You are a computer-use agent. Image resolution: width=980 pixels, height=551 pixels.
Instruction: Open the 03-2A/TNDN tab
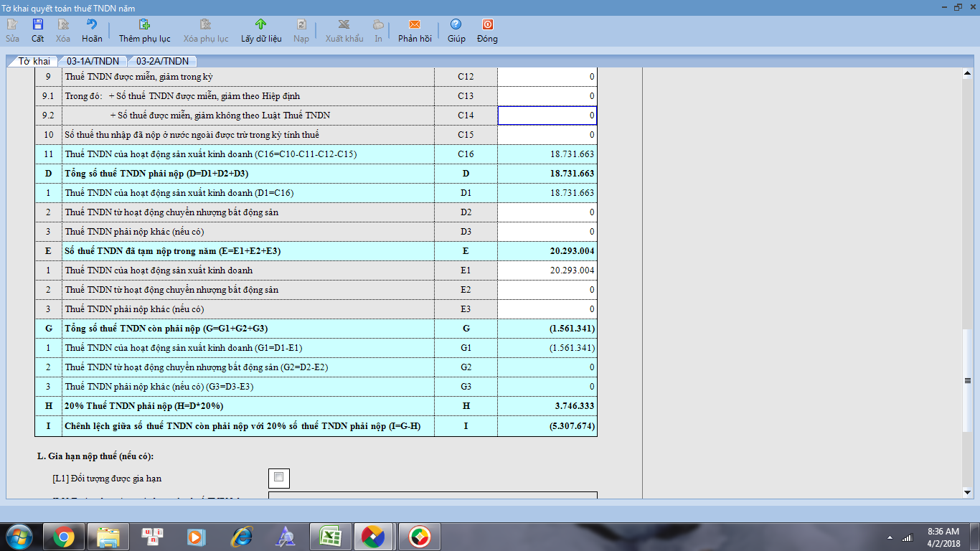click(162, 61)
